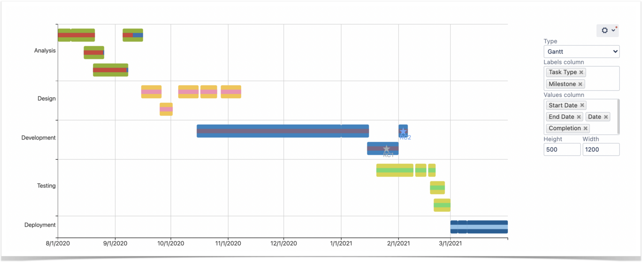Select the Task Type chip label
Screen dimensions: 644x263
pos(563,72)
